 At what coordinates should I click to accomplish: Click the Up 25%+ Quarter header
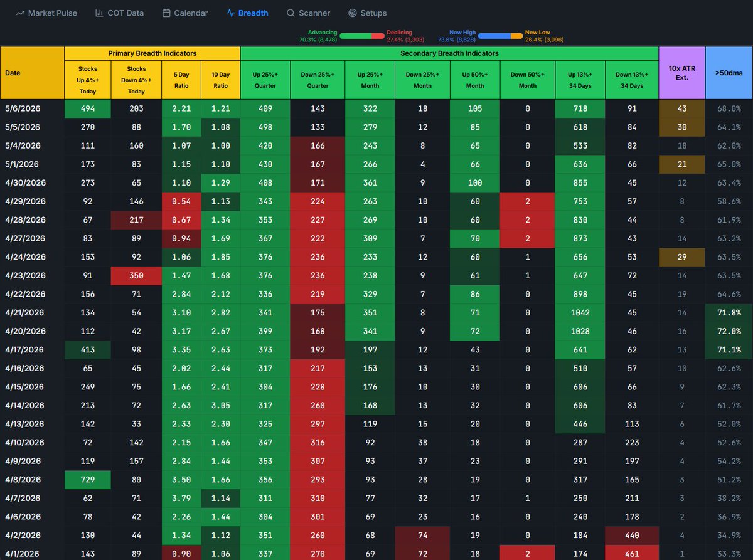[x=265, y=80]
